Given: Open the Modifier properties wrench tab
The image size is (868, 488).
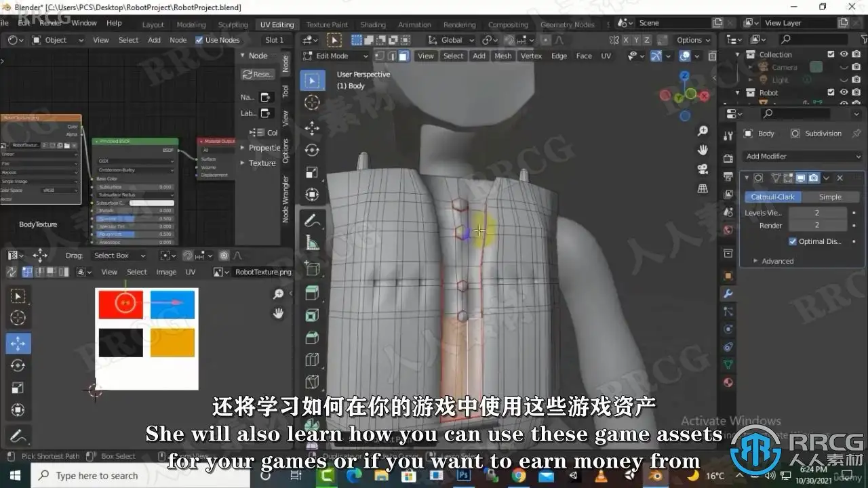Looking at the screenshot, I should [728, 293].
